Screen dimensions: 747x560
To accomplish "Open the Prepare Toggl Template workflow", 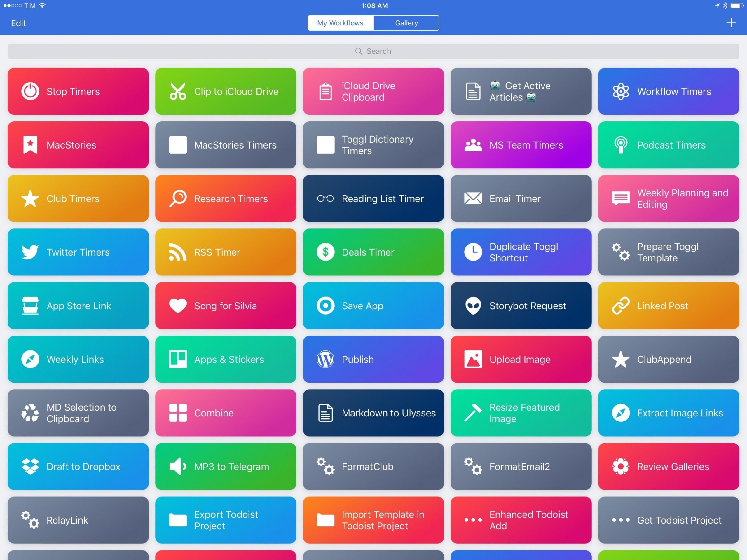I will (668, 252).
